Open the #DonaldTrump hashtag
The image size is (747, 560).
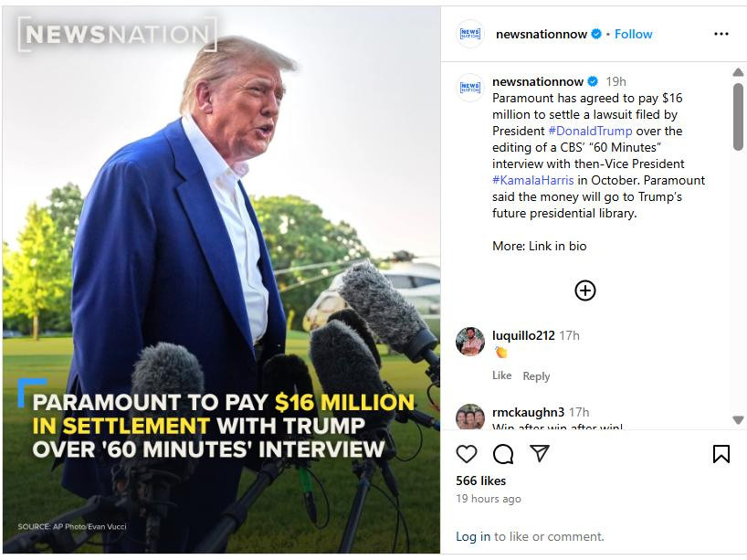(588, 131)
